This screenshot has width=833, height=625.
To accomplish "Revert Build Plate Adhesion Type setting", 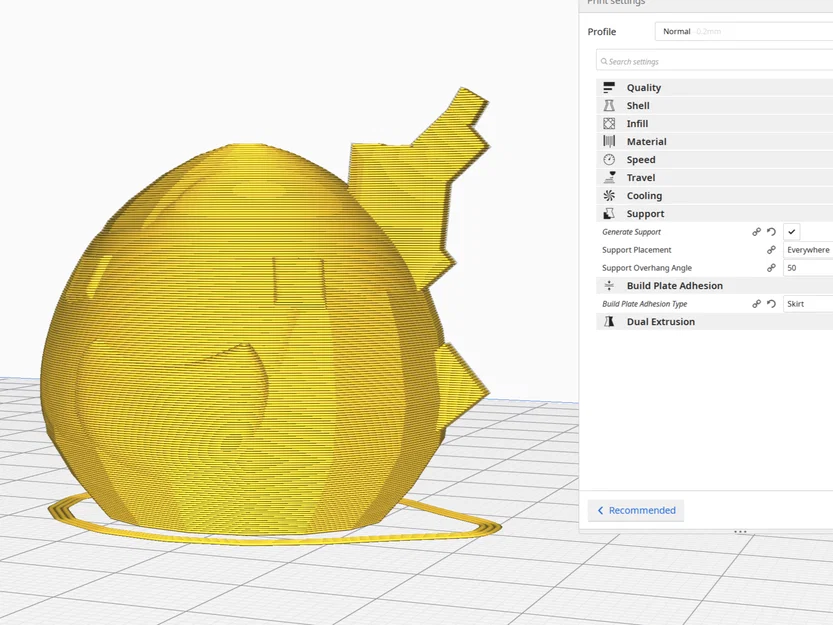I will point(771,304).
